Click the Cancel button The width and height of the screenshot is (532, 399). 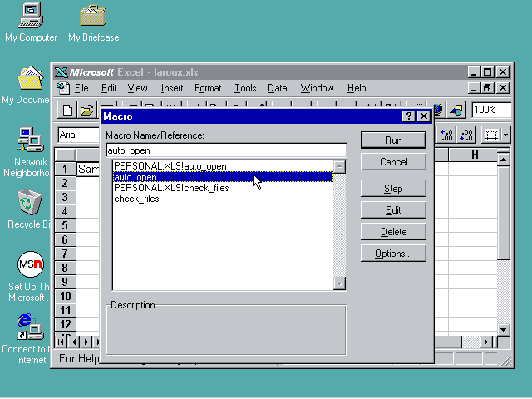point(393,162)
